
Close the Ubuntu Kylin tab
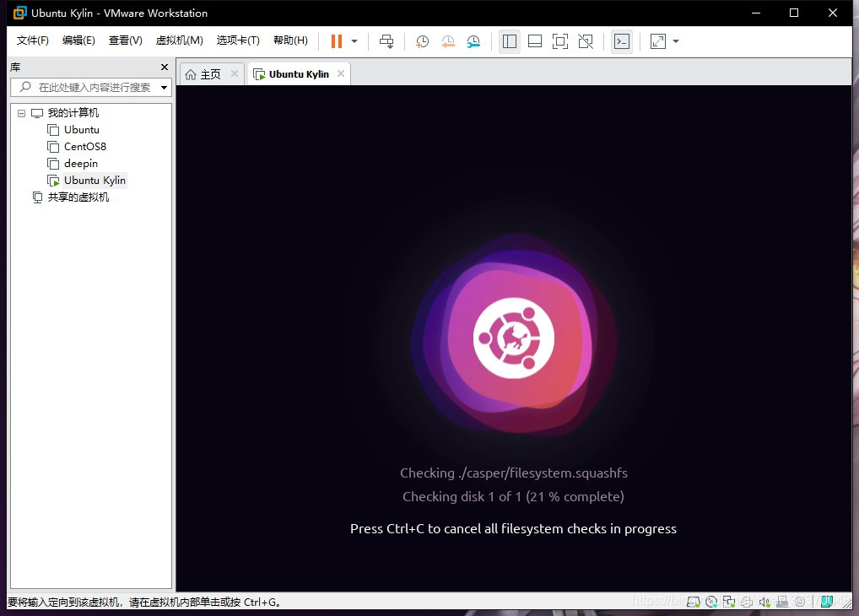[341, 73]
